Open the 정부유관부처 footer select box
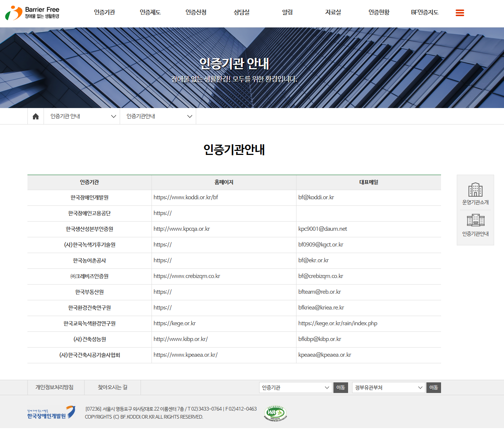 tap(388, 387)
